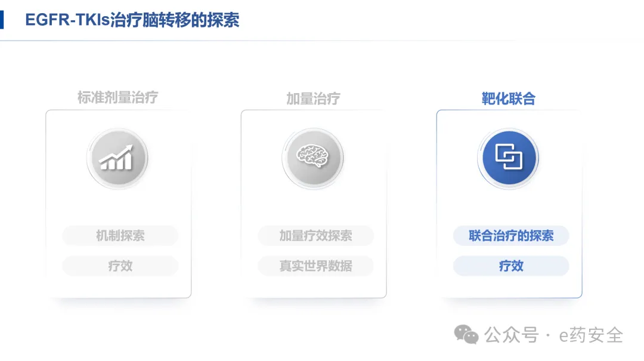Select the 标准剂量治疗 heading
This screenshot has height=361, width=644.
click(x=117, y=97)
